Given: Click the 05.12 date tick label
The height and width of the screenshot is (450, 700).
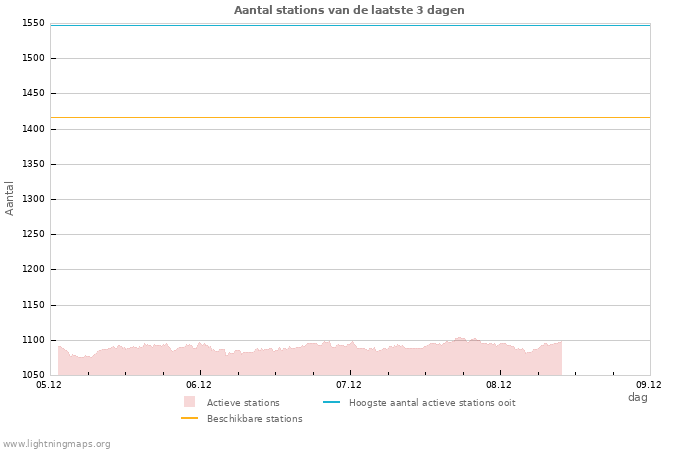Looking at the screenshot, I should [x=49, y=384].
